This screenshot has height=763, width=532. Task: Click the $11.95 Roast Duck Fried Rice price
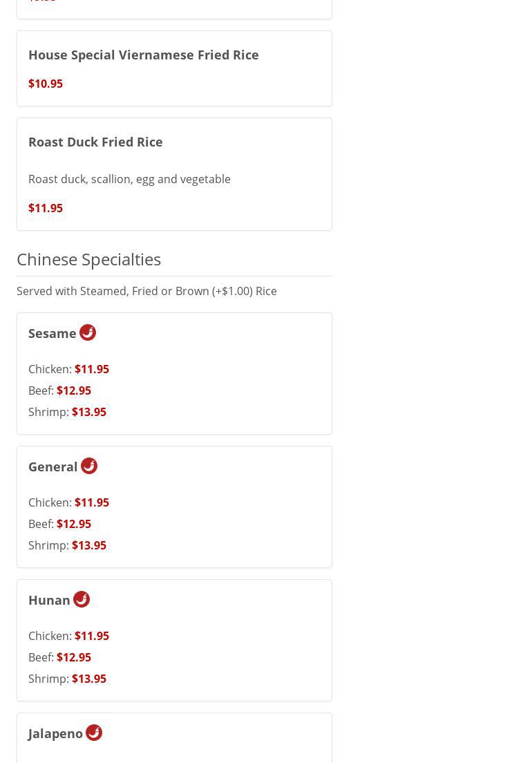(46, 208)
